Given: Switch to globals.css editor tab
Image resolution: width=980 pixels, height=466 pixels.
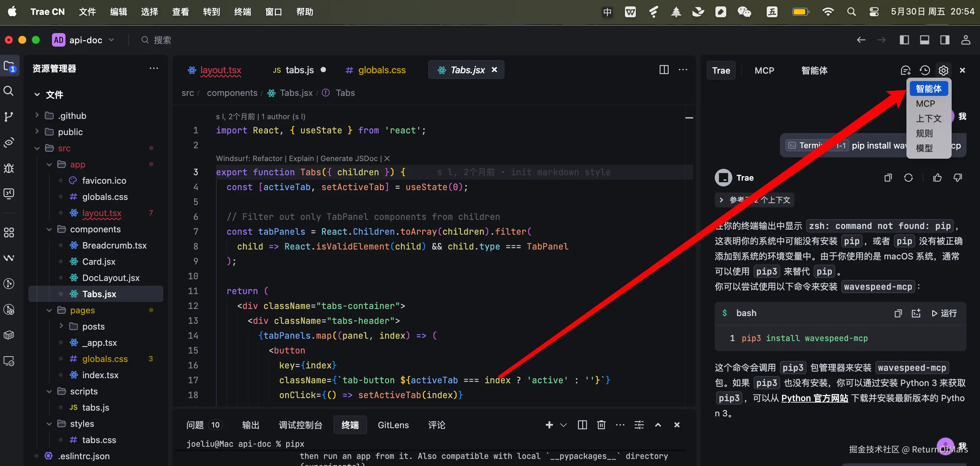Looking at the screenshot, I should (382, 70).
